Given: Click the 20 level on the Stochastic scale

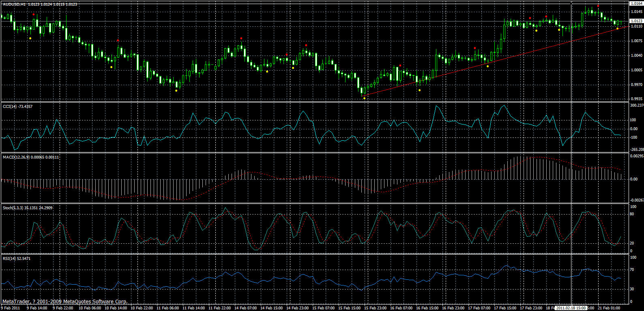Looking at the screenshot, I should tap(632, 243).
